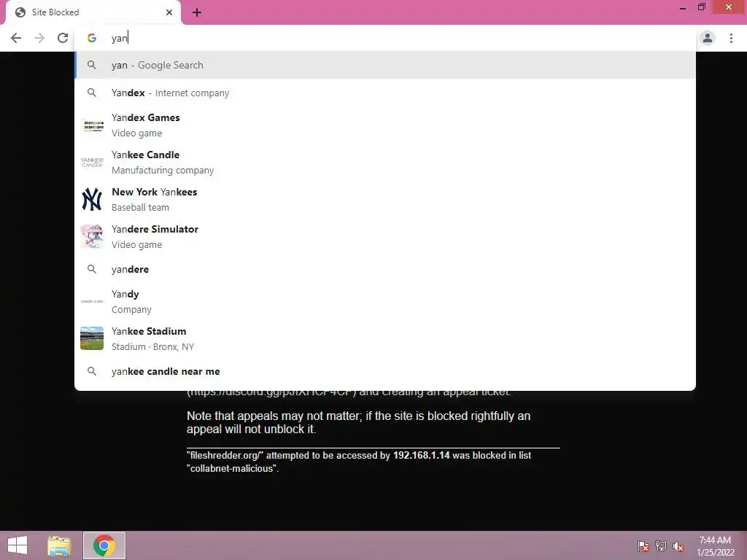Pick the Yankee Stadium suggestion
The height and width of the screenshot is (560, 747).
click(x=385, y=338)
